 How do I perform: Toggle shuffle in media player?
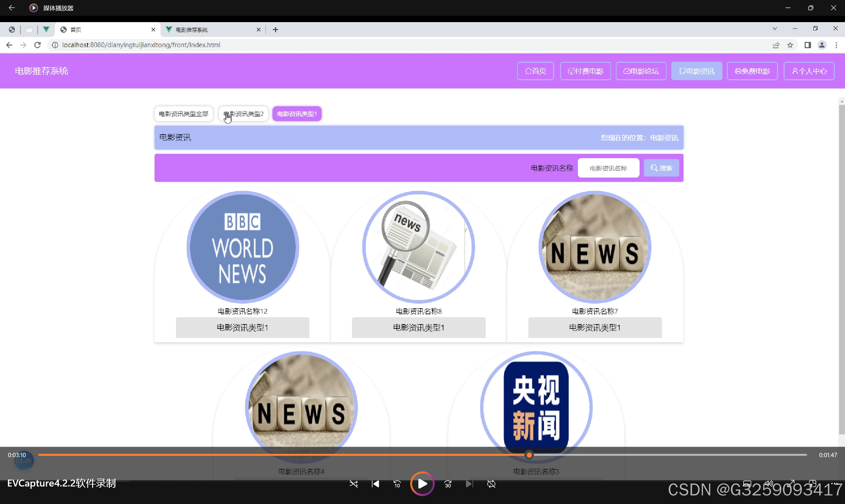[x=353, y=484]
